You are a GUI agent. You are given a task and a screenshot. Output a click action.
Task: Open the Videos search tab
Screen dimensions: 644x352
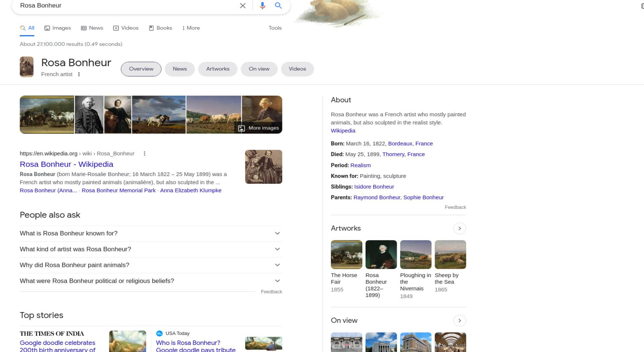[126, 28]
